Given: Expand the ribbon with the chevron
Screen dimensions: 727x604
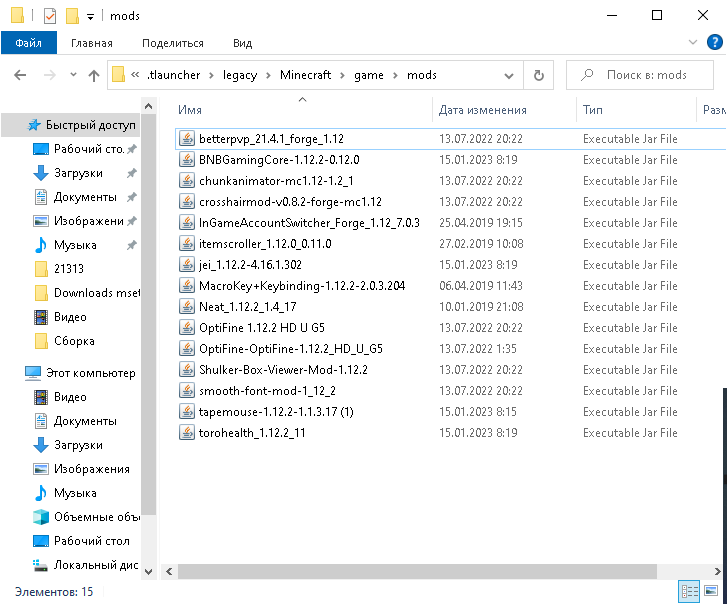Looking at the screenshot, I should coord(693,42).
